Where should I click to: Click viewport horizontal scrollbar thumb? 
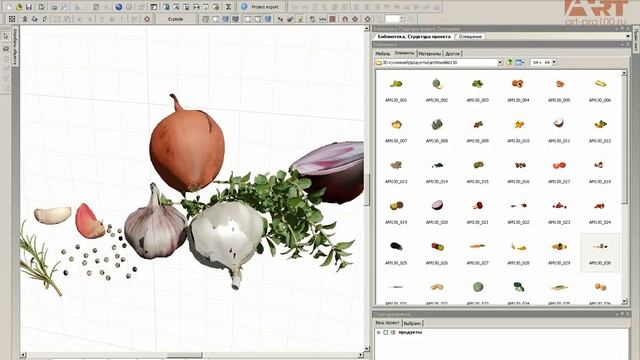pyautogui.click(x=184, y=355)
